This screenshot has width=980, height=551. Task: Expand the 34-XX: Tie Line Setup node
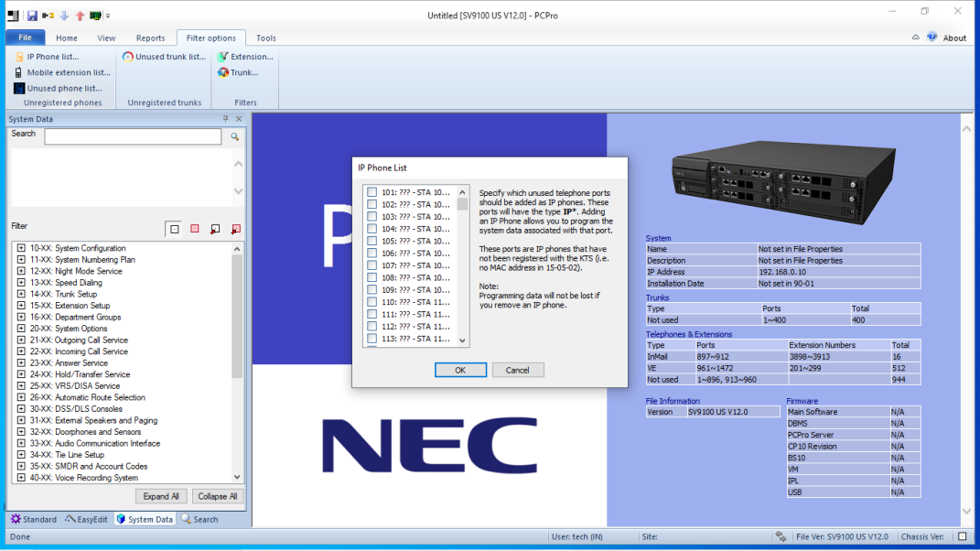pos(21,455)
